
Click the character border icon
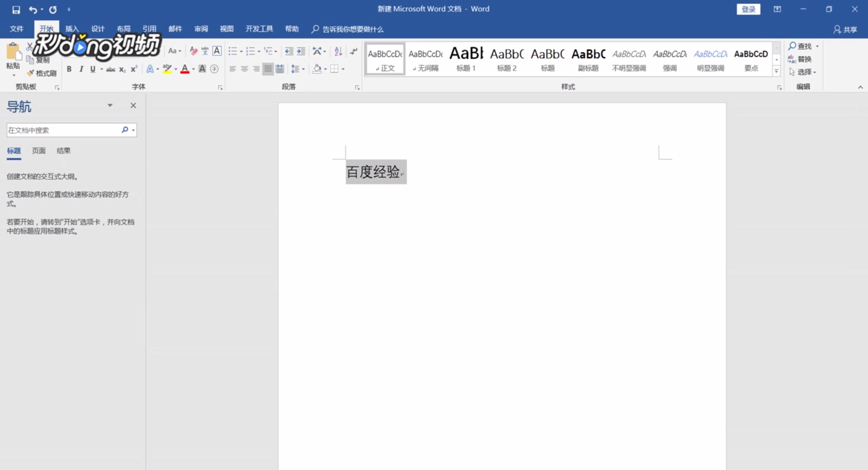pyautogui.click(x=217, y=51)
